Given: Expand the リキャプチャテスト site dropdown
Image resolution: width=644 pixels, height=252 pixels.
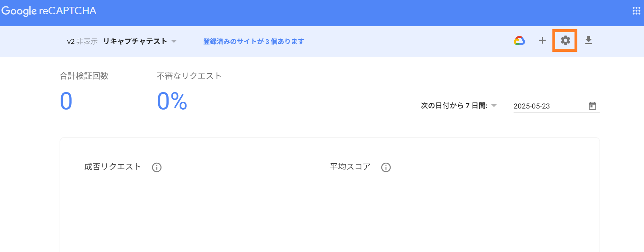Looking at the screenshot, I should coord(174,41).
